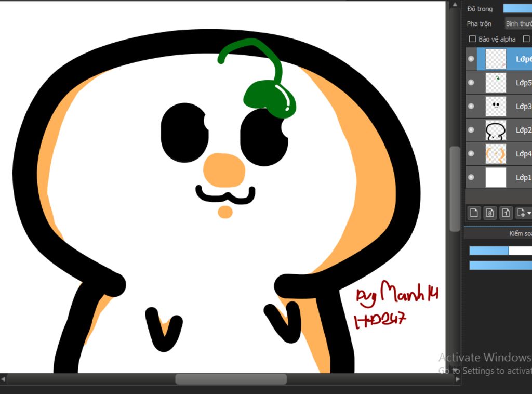The height and width of the screenshot is (394, 532).
Task: Click the layer name 'Lớp3'
Action: coord(524,106)
